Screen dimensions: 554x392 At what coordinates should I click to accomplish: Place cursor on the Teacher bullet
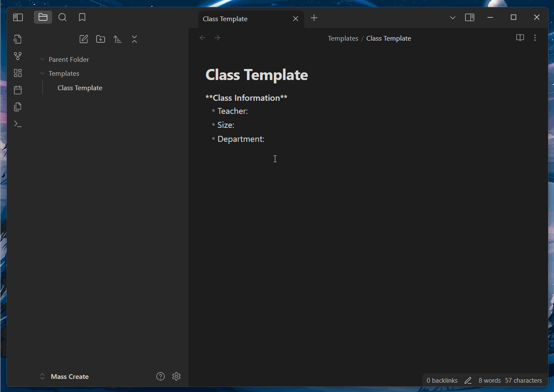(x=233, y=111)
